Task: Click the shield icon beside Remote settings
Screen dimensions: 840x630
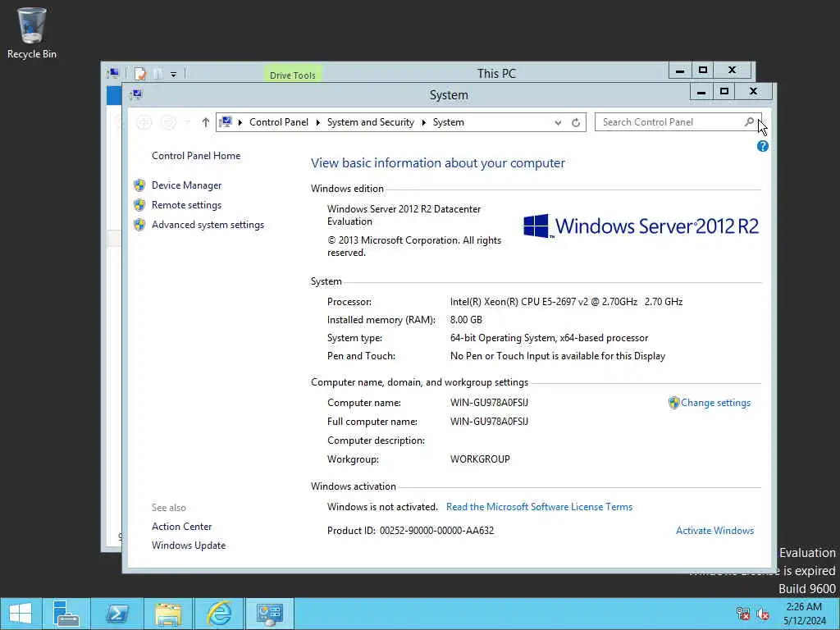Action: 139,205
